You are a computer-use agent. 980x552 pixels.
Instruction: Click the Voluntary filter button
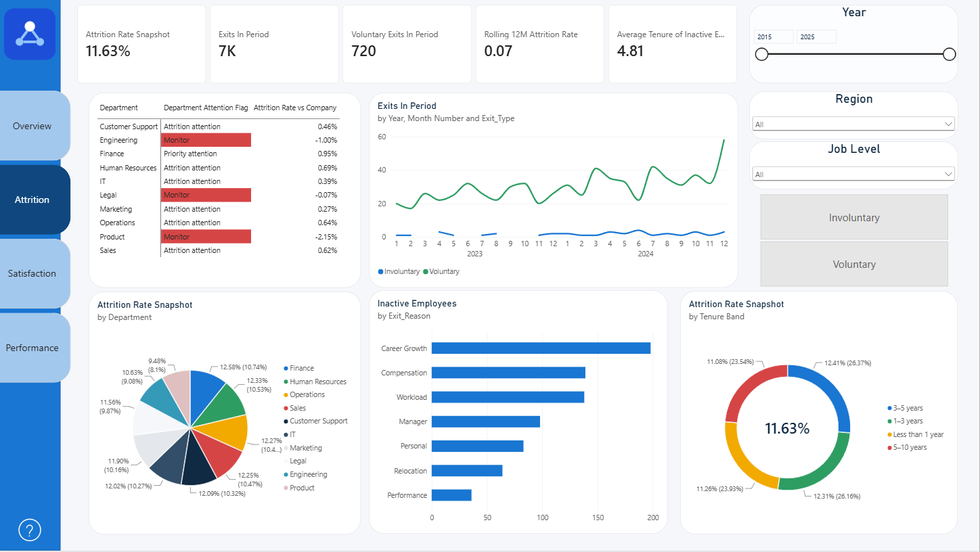pyautogui.click(x=854, y=264)
